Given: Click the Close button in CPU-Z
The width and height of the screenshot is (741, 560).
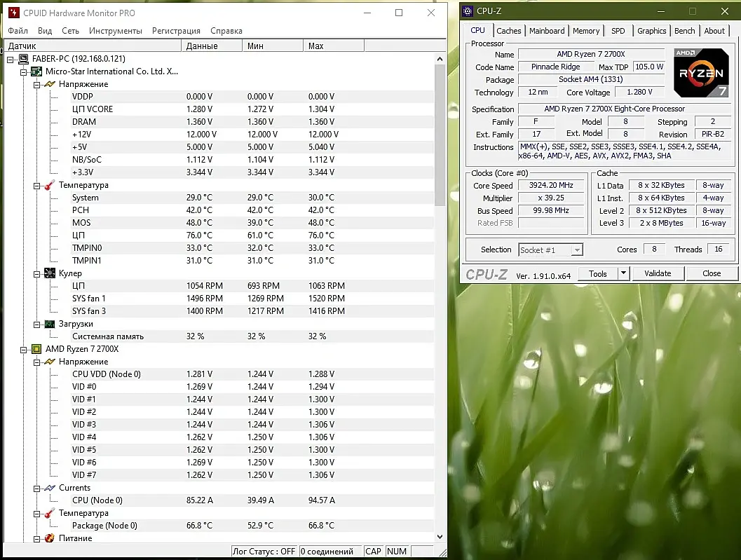Looking at the screenshot, I should (x=712, y=273).
